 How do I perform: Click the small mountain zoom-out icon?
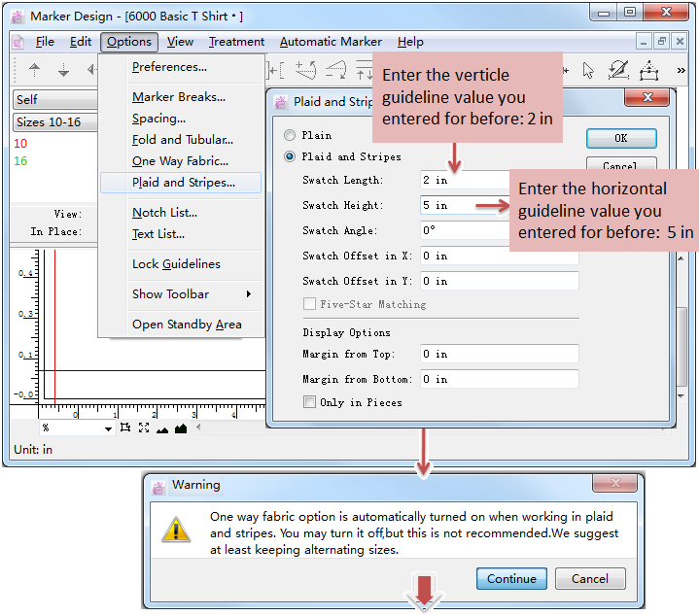[x=161, y=428]
